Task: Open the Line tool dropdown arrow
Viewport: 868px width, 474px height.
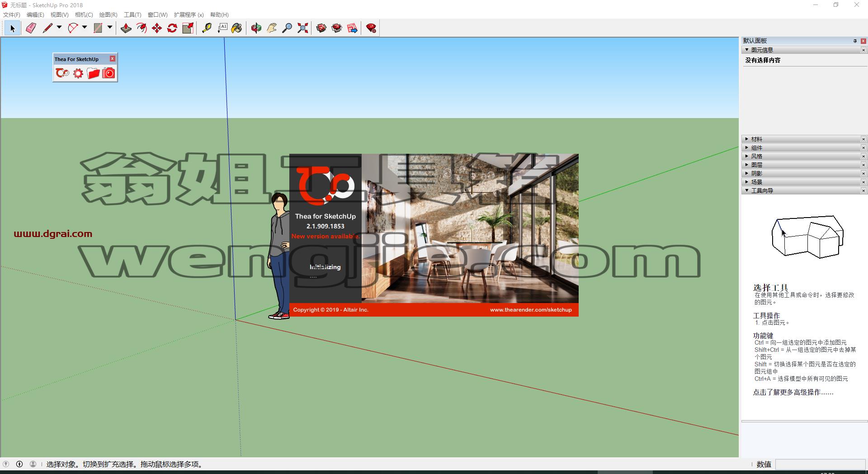Action: pyautogui.click(x=59, y=28)
